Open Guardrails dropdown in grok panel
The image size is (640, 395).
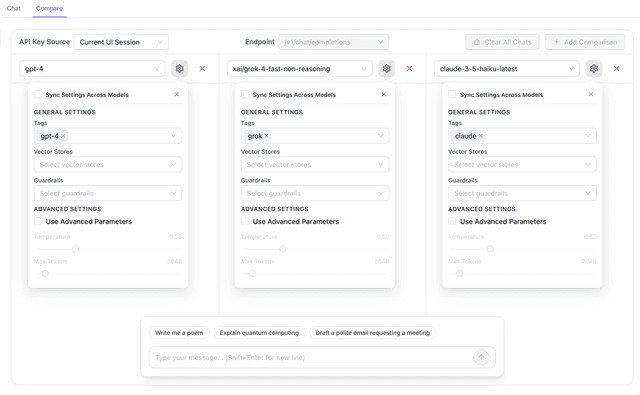coord(315,193)
